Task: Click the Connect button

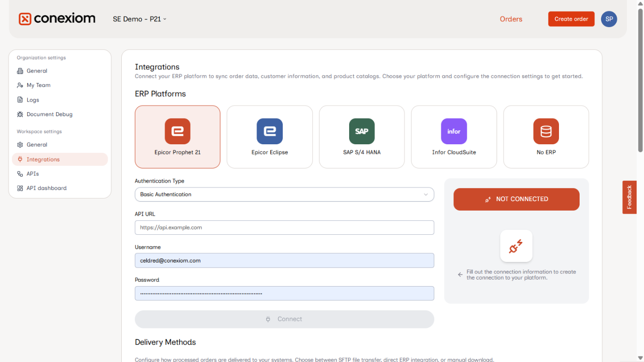Action: [284, 319]
